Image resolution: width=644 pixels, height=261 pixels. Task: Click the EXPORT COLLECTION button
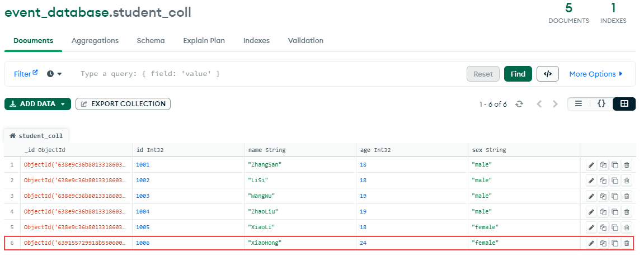pyautogui.click(x=123, y=104)
